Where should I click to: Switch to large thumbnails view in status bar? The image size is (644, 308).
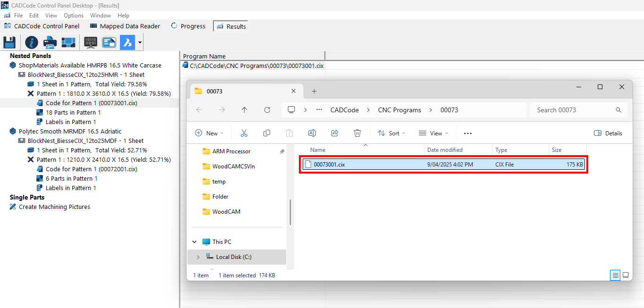pyautogui.click(x=626, y=275)
